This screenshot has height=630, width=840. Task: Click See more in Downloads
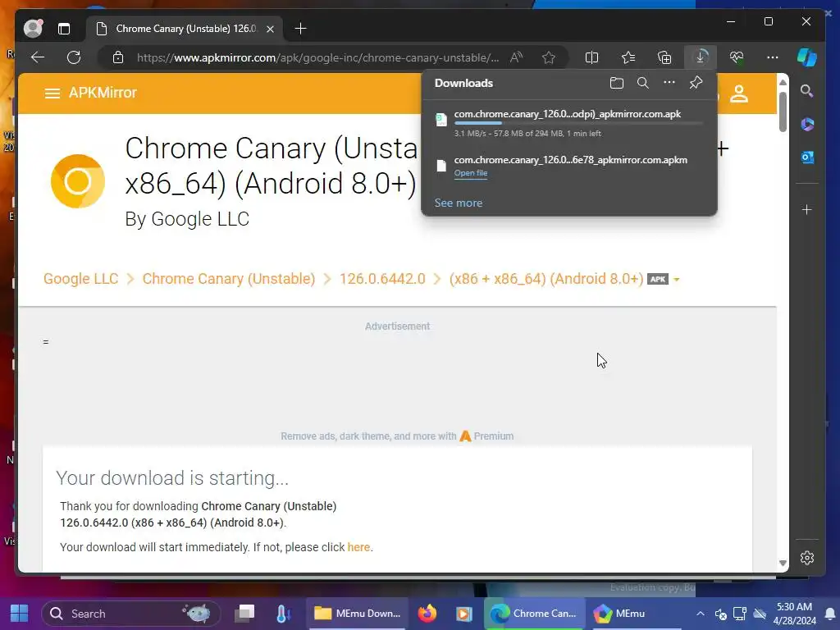click(458, 203)
